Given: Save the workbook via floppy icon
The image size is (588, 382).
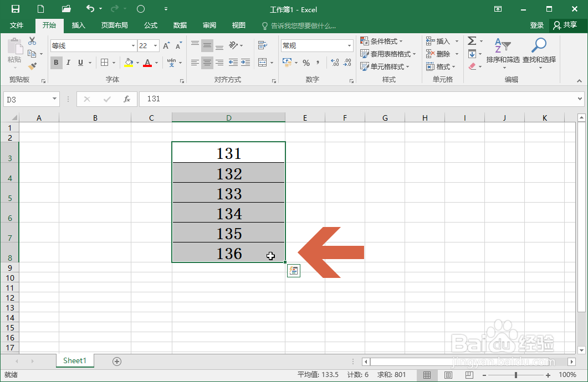Looking at the screenshot, I should click(16, 9).
